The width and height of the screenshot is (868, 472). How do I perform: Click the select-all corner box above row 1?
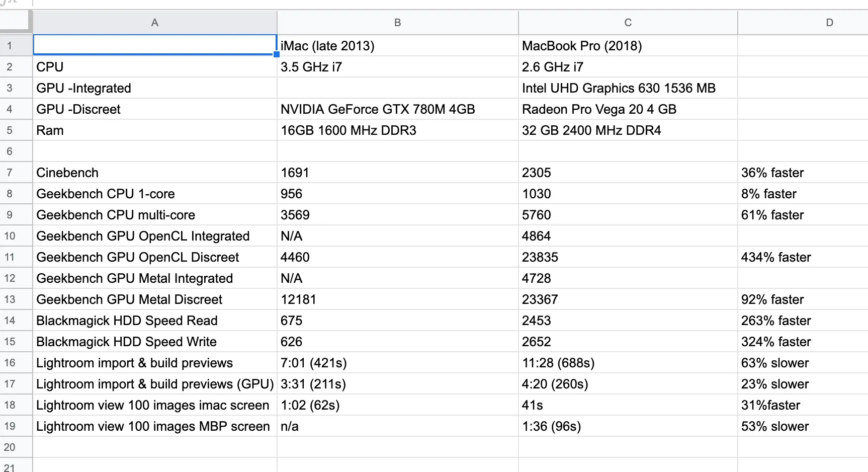pos(16,22)
